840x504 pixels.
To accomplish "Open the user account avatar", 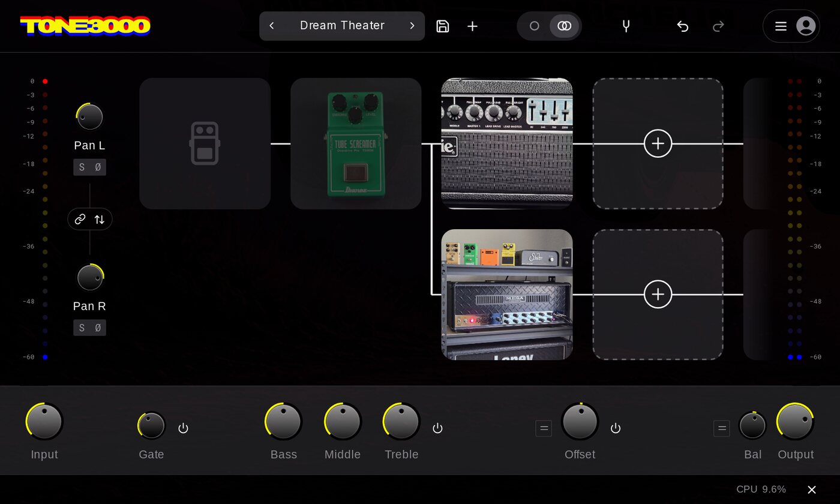I will (x=806, y=26).
